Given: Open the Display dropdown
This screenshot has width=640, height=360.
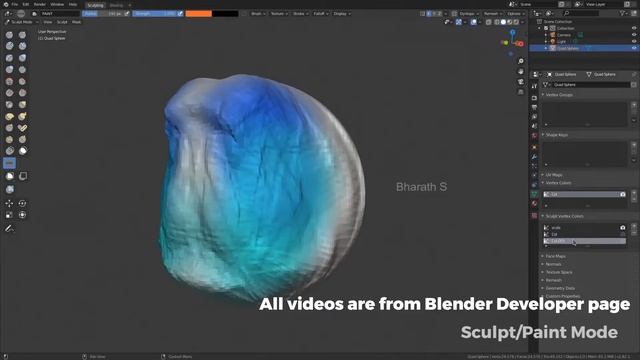Looking at the screenshot, I should 342,13.
